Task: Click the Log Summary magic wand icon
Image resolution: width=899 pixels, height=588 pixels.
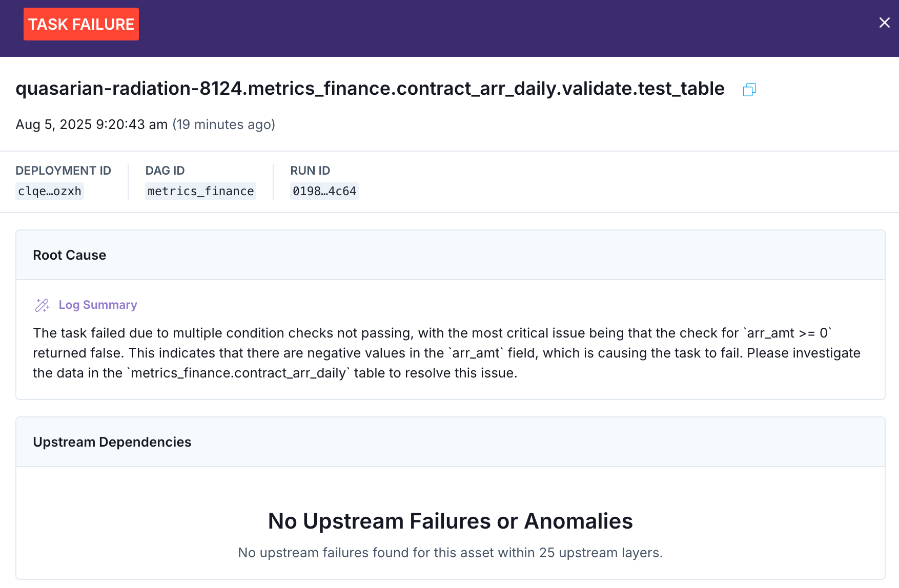Action: [x=42, y=305]
